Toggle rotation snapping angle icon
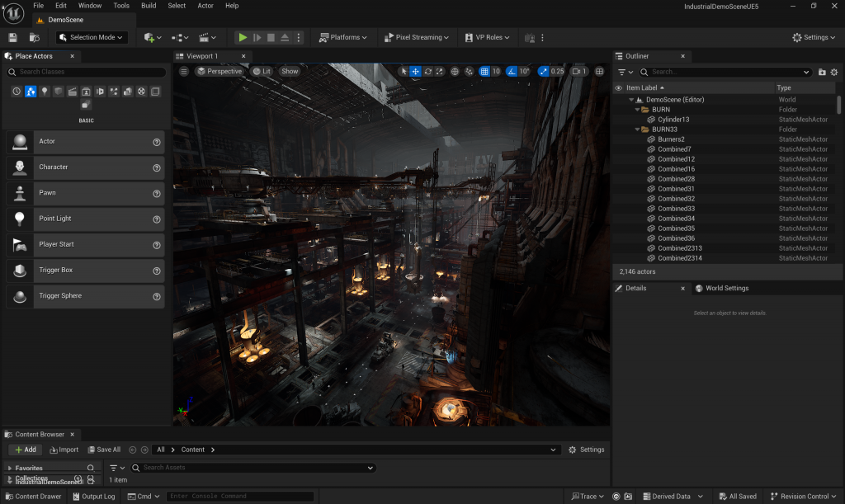Screen dimensions: 845x504 click(x=512, y=71)
